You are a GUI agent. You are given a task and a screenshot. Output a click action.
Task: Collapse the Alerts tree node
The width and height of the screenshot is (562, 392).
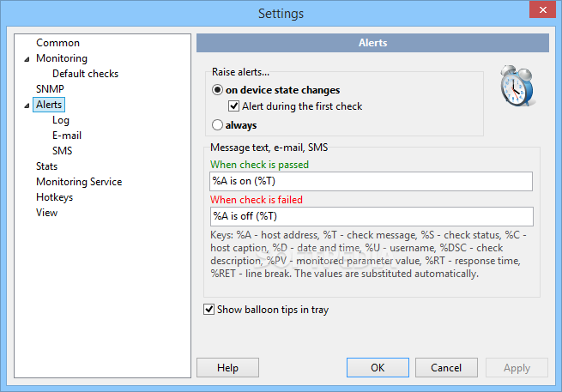click(x=27, y=106)
